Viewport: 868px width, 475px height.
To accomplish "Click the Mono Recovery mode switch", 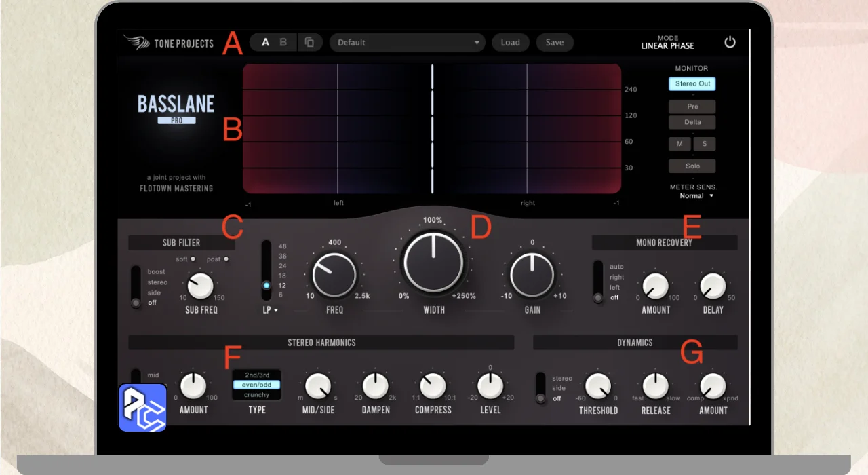I will tap(597, 282).
